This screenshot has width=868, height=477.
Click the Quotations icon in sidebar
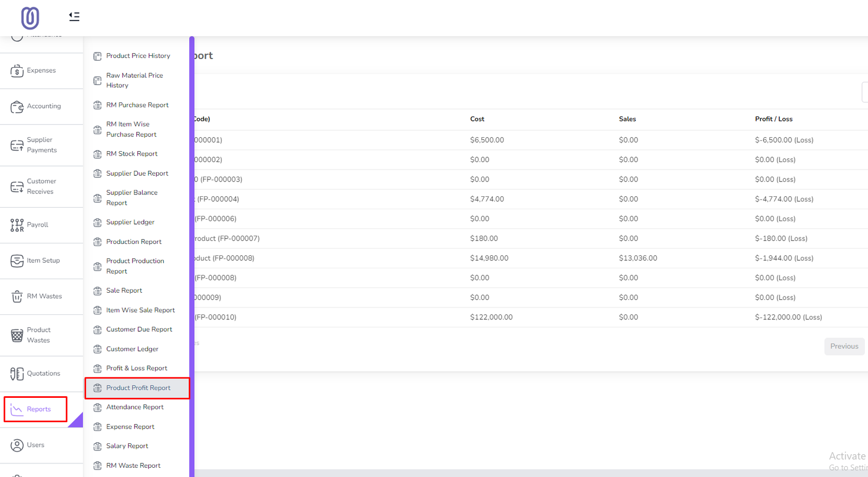click(x=17, y=373)
